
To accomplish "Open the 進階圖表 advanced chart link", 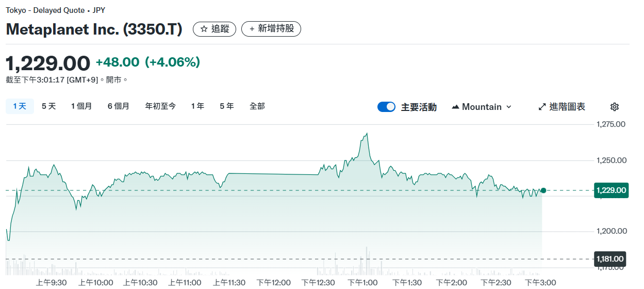I will pyautogui.click(x=562, y=107).
